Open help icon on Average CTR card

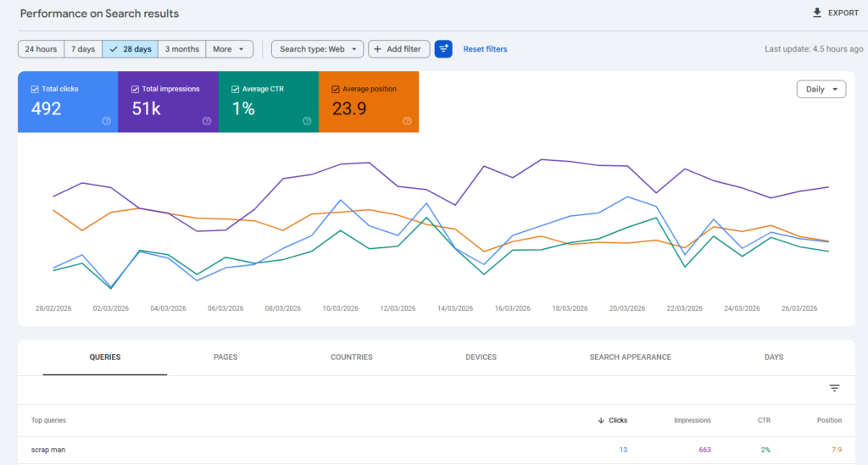point(307,121)
